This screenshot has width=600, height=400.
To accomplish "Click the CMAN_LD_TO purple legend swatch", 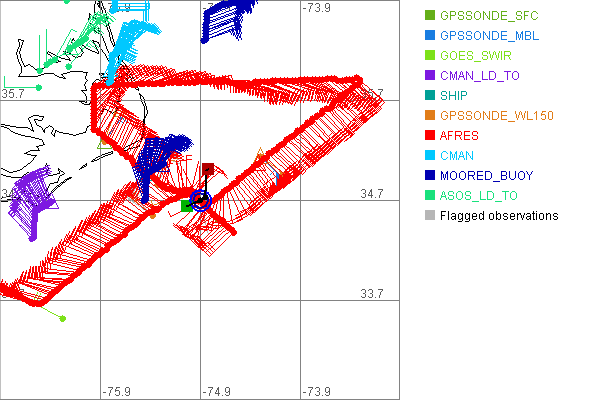I will (x=430, y=76).
